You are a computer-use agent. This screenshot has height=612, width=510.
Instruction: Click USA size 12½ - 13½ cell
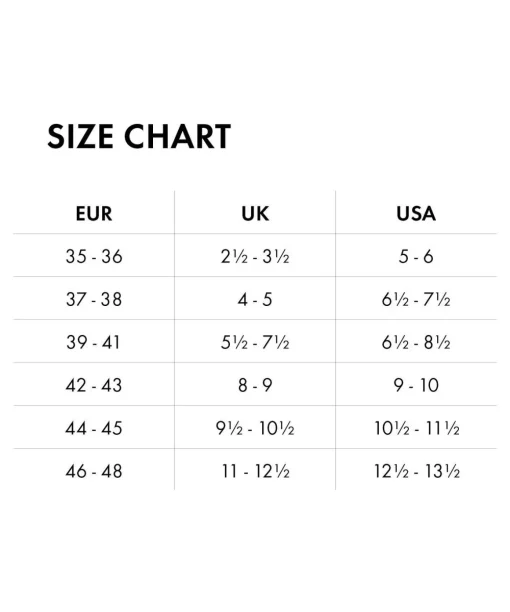(x=417, y=471)
